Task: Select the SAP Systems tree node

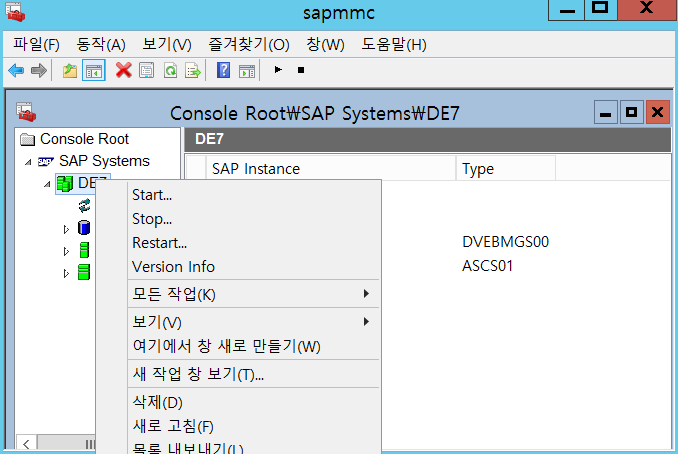Action: [x=94, y=161]
